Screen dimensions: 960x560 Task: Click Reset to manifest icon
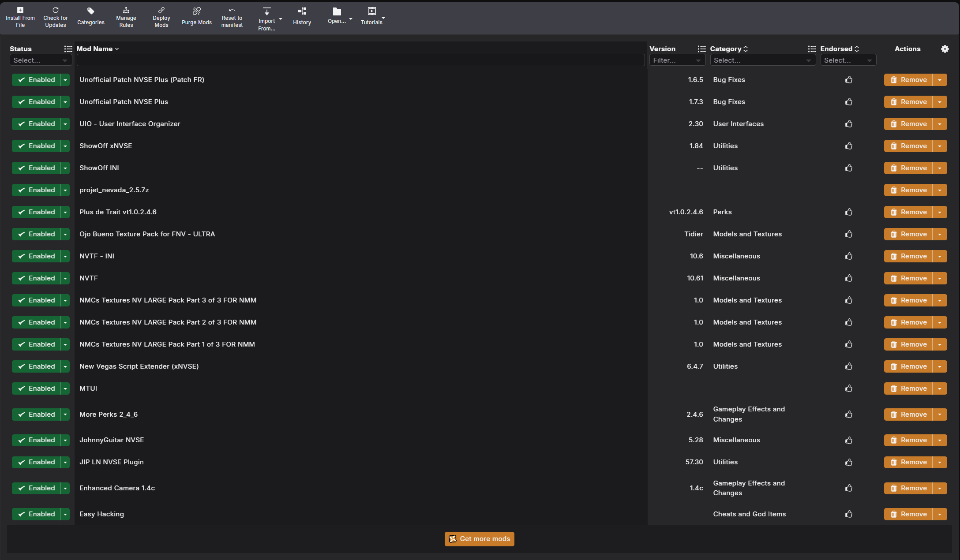click(232, 10)
